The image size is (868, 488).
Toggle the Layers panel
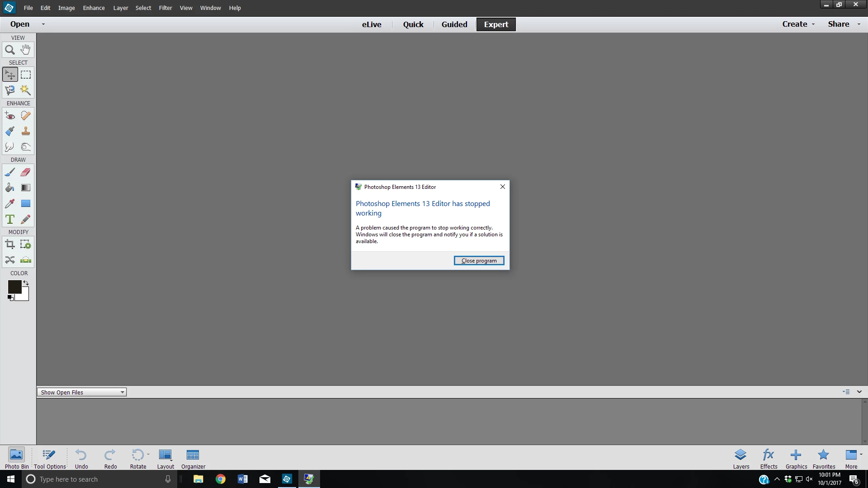pos(741,458)
